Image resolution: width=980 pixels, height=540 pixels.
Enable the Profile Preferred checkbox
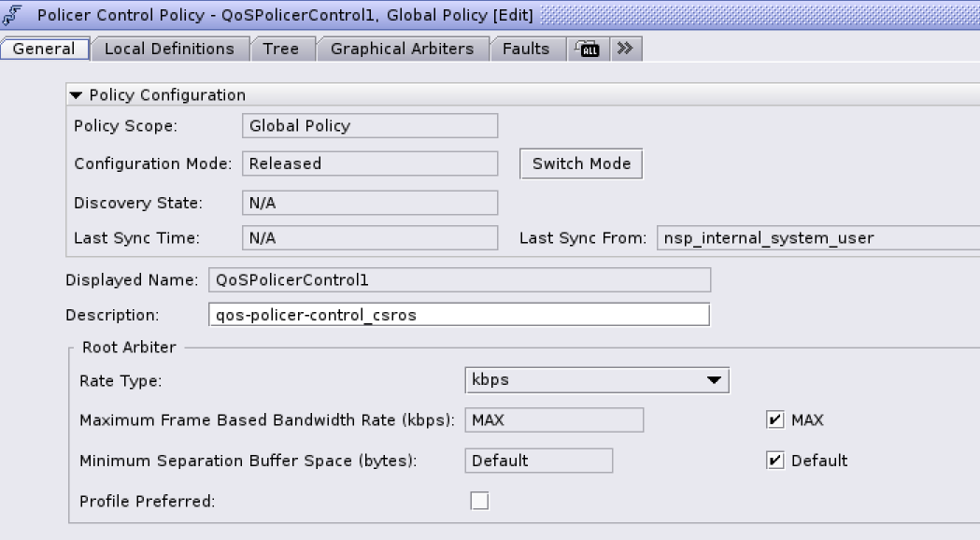tap(479, 502)
